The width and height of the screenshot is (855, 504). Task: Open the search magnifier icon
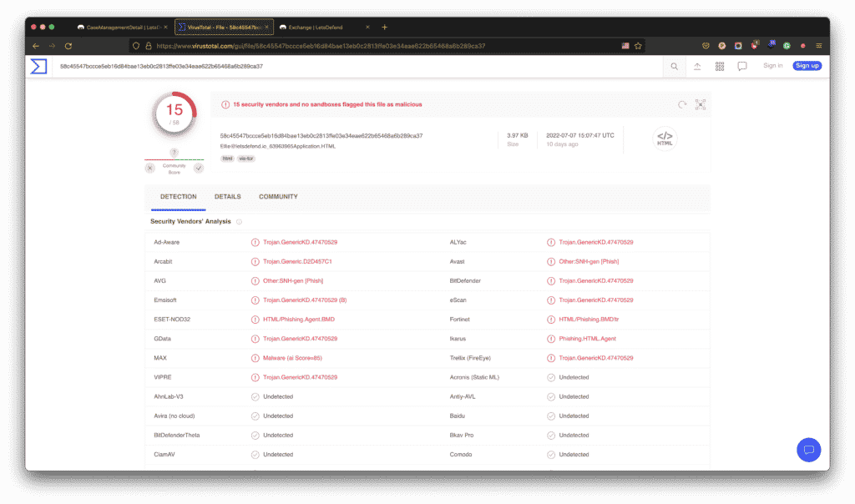[675, 67]
